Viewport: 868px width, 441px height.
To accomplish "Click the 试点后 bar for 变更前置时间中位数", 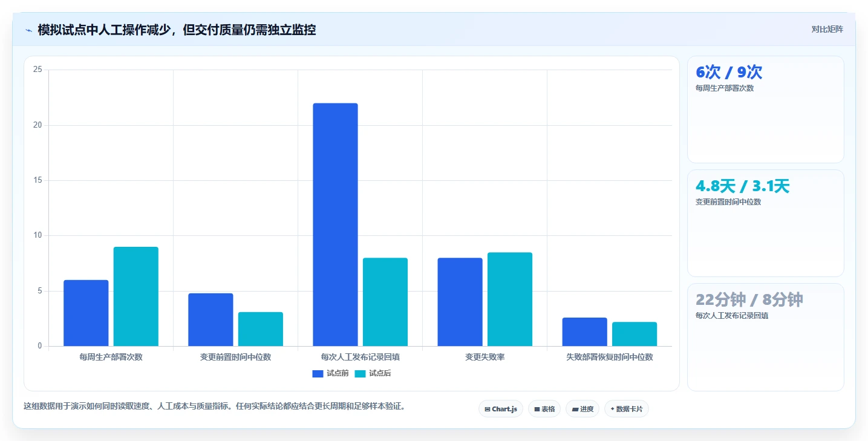I will (261, 329).
